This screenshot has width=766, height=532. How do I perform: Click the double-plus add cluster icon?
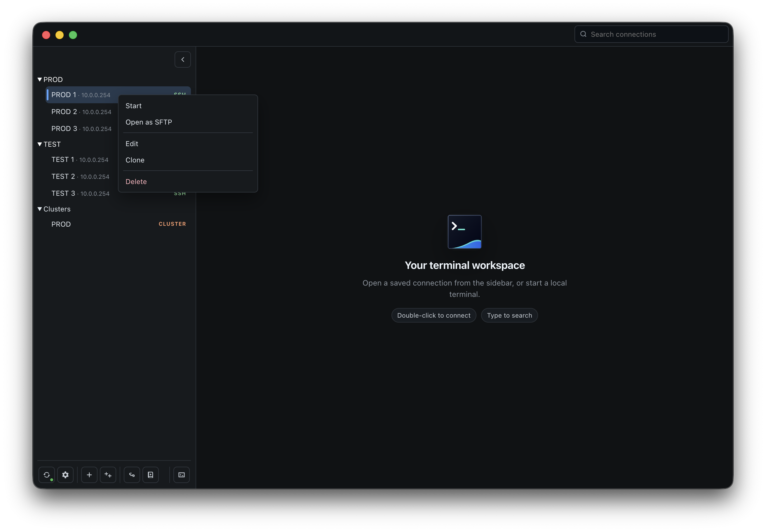[108, 475]
